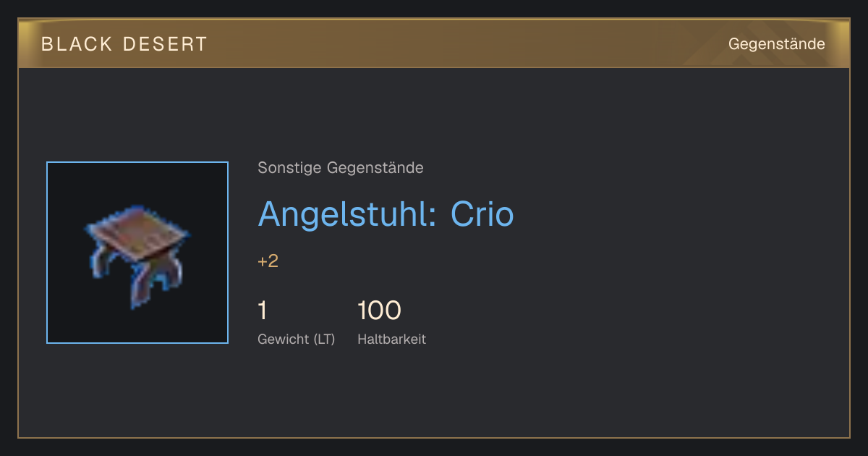Screen dimensions: 868x456
Task: Click the +2 enhancement level text
Action: (268, 261)
